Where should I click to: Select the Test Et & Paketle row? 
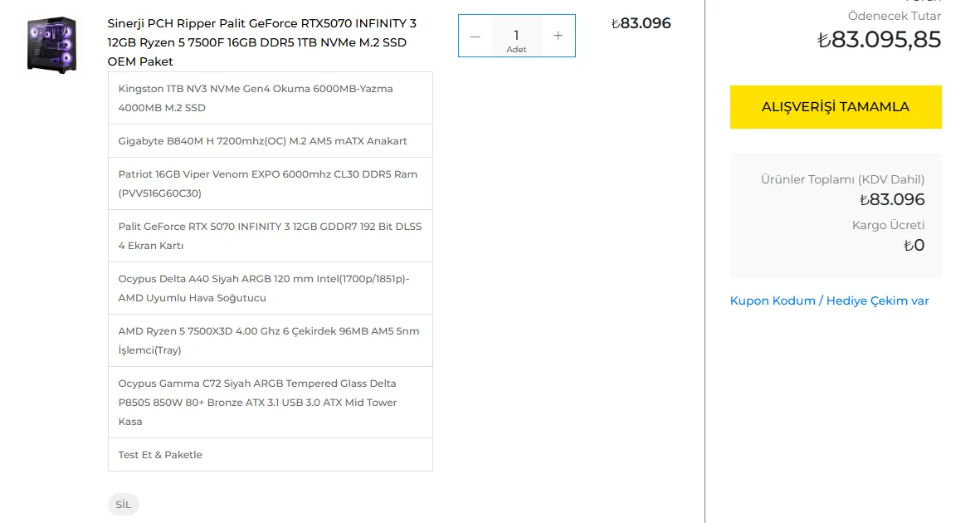270,455
